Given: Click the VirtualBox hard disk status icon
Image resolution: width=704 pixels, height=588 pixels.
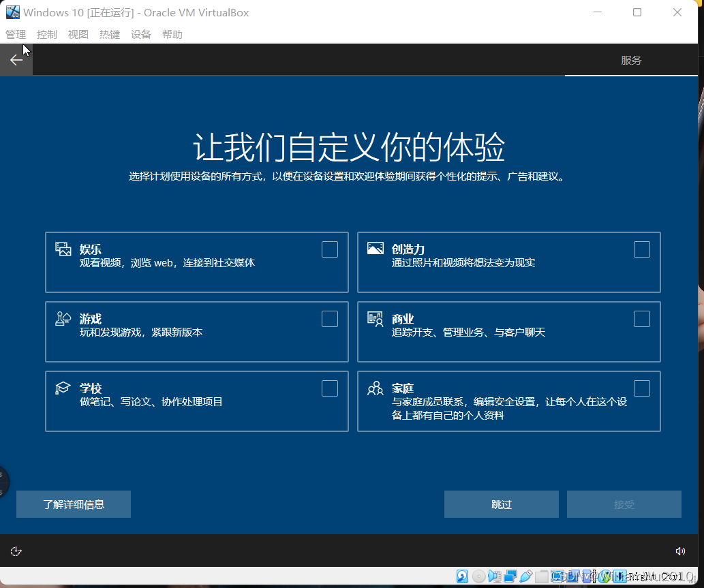Looking at the screenshot, I should (x=462, y=576).
